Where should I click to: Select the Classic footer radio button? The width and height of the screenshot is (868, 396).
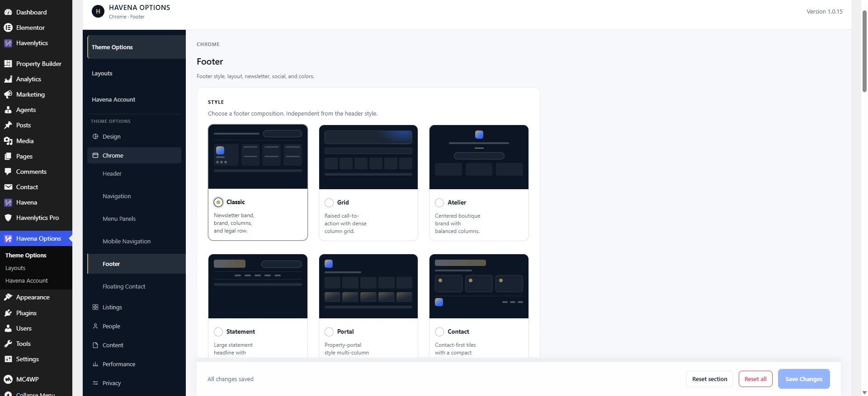tap(218, 202)
